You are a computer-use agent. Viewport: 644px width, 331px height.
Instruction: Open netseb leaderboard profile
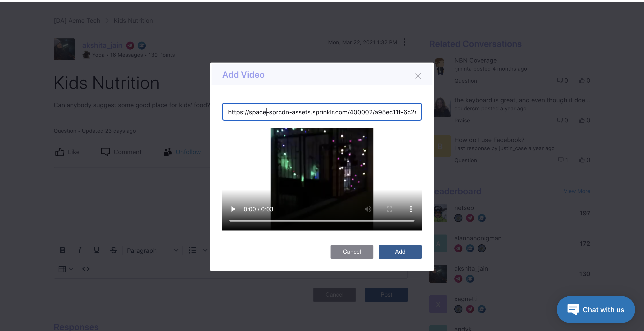464,208
